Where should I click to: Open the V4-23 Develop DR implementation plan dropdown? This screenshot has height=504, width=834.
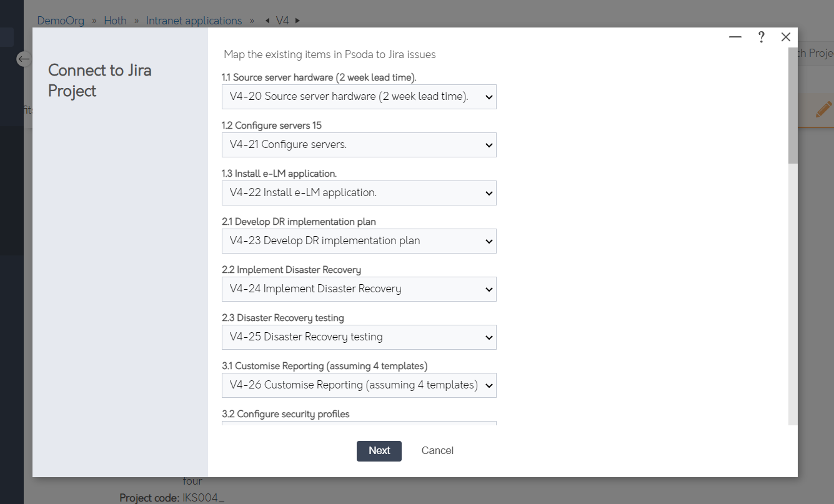point(359,241)
